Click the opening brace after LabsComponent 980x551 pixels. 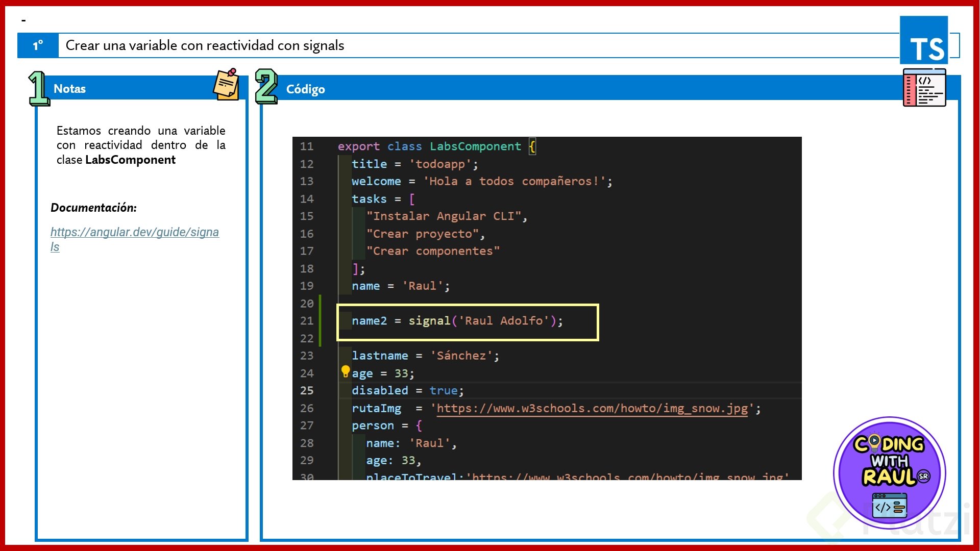(x=532, y=146)
